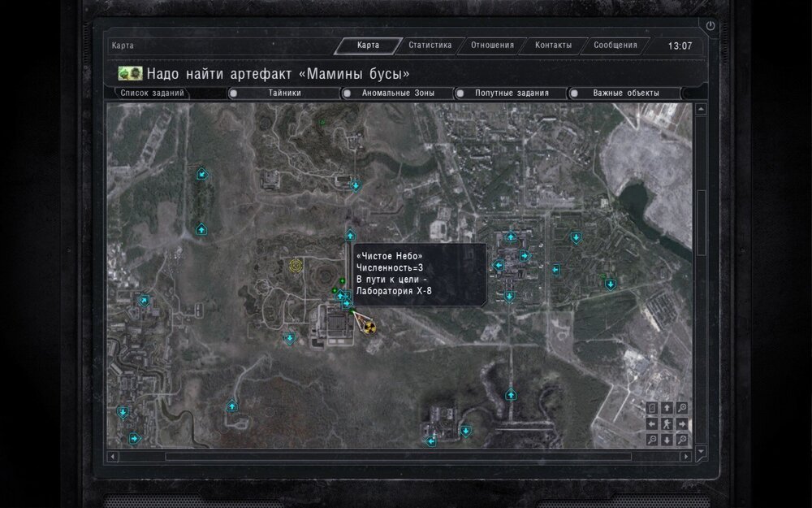The width and height of the screenshot is (812, 508).
Task: Open the Контакты tab
Action: click(553, 46)
